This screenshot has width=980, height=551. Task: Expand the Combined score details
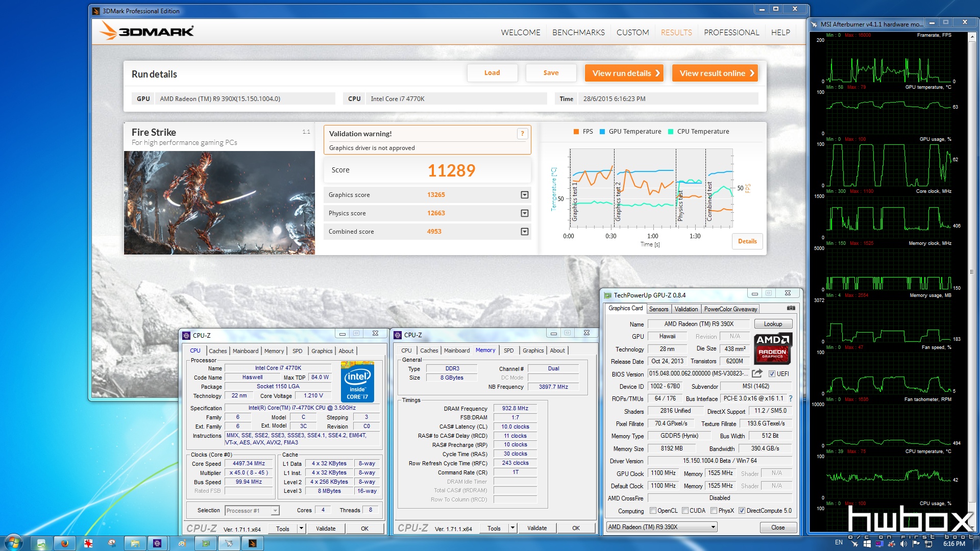tap(524, 232)
